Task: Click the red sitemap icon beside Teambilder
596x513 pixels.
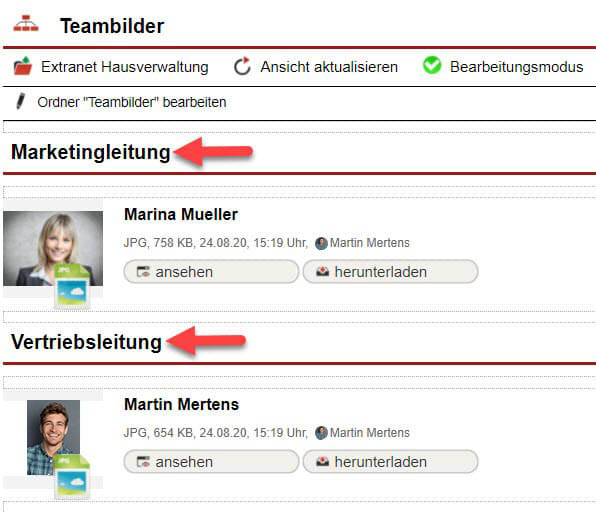Action: point(26,23)
